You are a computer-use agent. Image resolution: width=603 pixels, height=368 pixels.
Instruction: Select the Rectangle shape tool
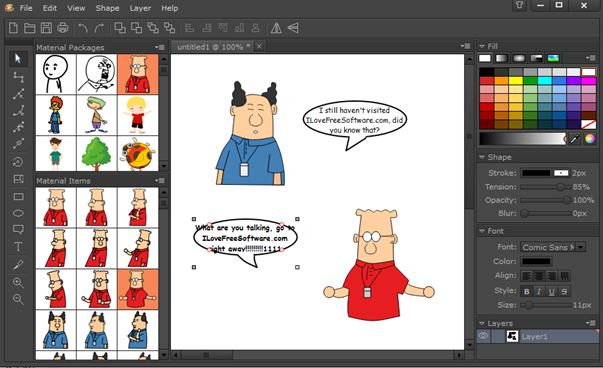(x=18, y=196)
